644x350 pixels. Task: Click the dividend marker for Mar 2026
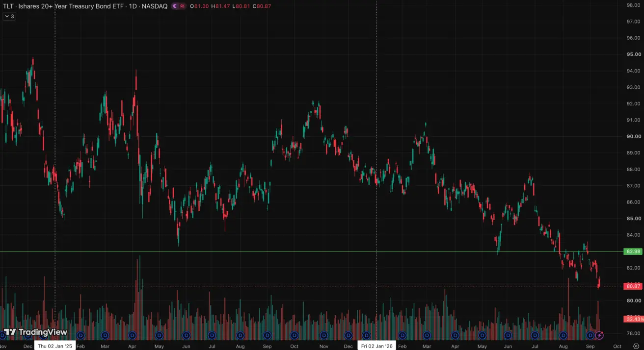[x=427, y=335]
